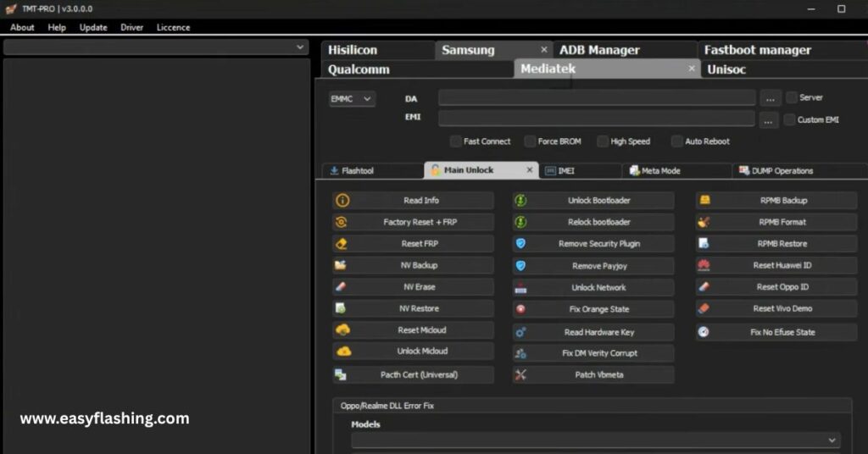Click the NV Erase icon
Image resolution: width=868 pixels, height=454 pixels.
tap(341, 286)
